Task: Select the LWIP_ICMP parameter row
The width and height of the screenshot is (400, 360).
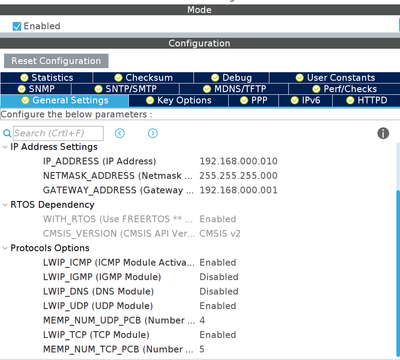Action: click(198, 262)
